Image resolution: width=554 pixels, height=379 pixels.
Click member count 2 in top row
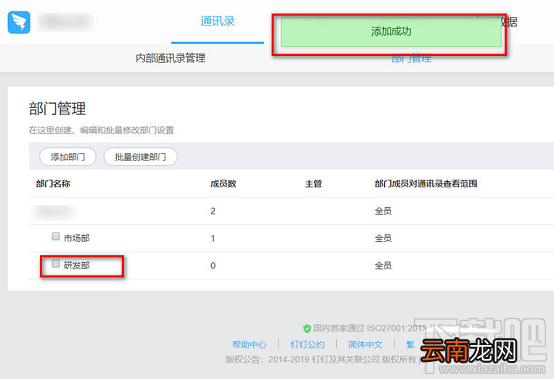pos(213,211)
